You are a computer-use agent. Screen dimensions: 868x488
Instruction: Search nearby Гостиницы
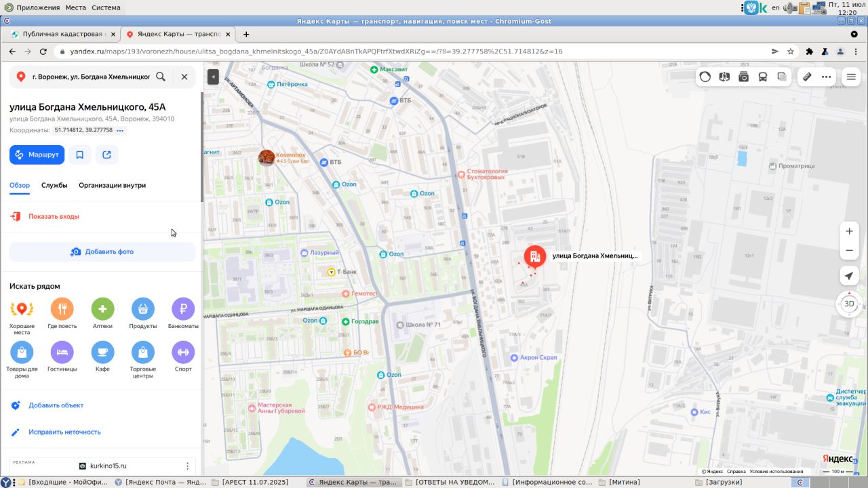click(62, 352)
